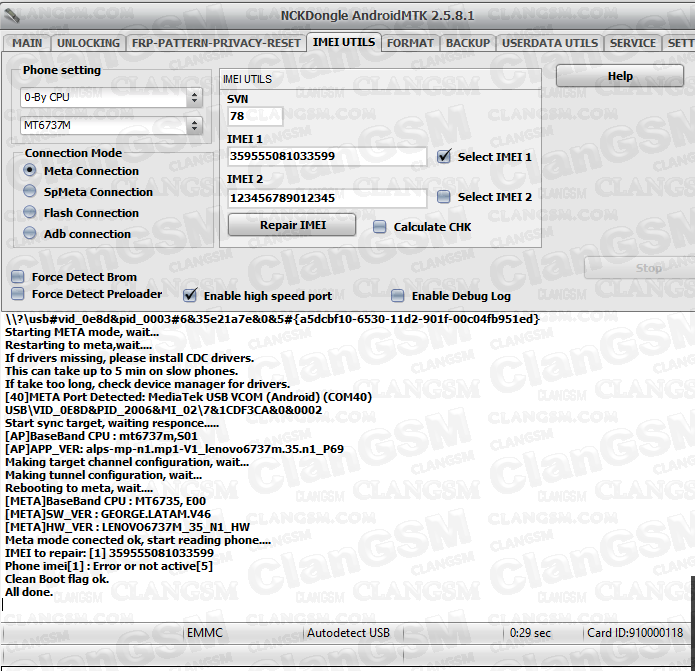This screenshot has width=695, height=671.
Task: Click the Autodetect USB status entry
Action: click(x=348, y=633)
